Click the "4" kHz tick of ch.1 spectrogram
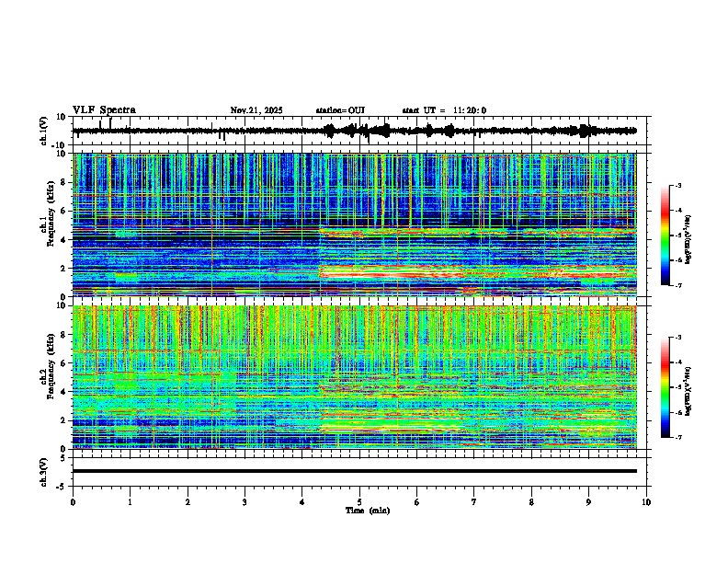Screen dimensions: 728x563 coord(64,240)
